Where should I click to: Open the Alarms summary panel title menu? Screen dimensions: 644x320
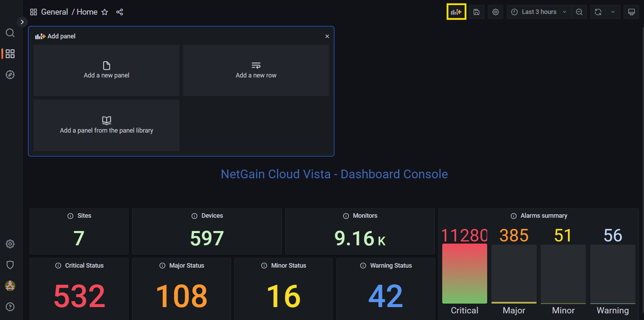click(544, 216)
